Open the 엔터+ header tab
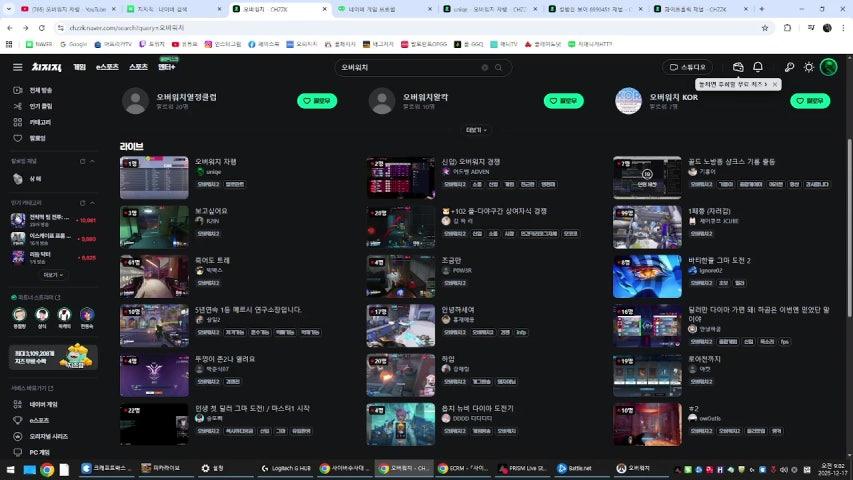853x480 pixels. coord(166,67)
